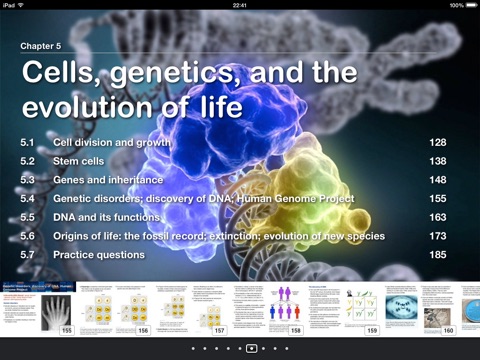The image size is (480, 360).
Task: Tap the battery icon in the status bar
Action: pos(472,5)
